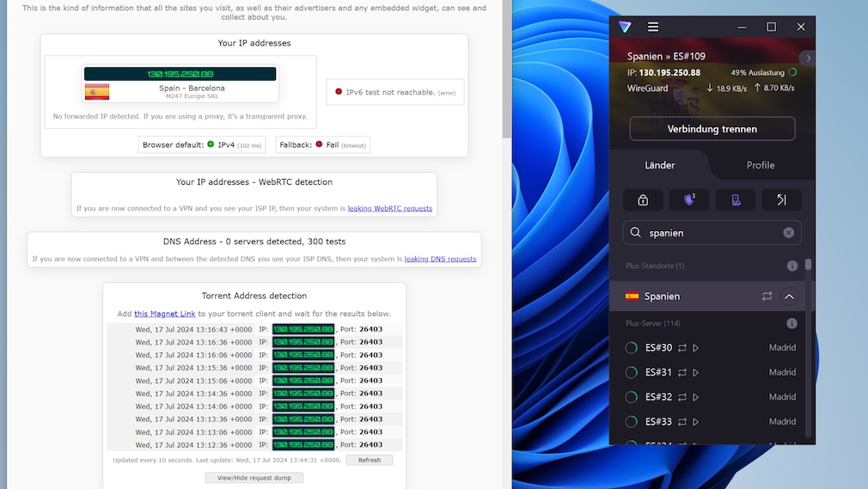Viewport: 868px width, 489px height.
Task: Click the IP 130.195.250.88 in VPN window
Action: (x=663, y=72)
